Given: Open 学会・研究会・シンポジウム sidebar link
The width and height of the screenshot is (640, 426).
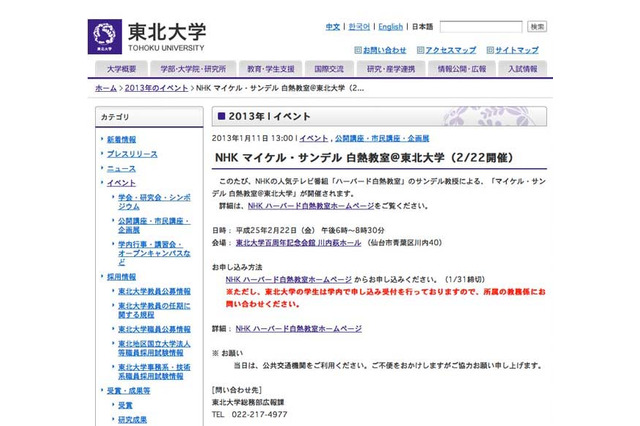Looking at the screenshot, I should click(x=154, y=202).
